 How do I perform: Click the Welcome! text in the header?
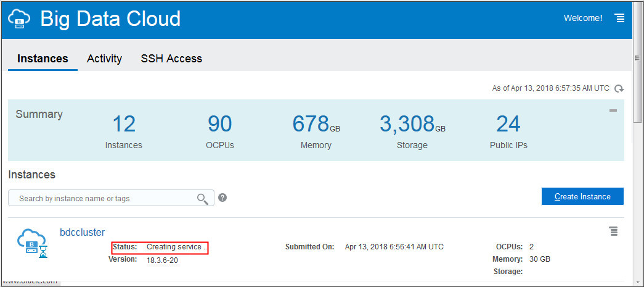click(x=583, y=18)
